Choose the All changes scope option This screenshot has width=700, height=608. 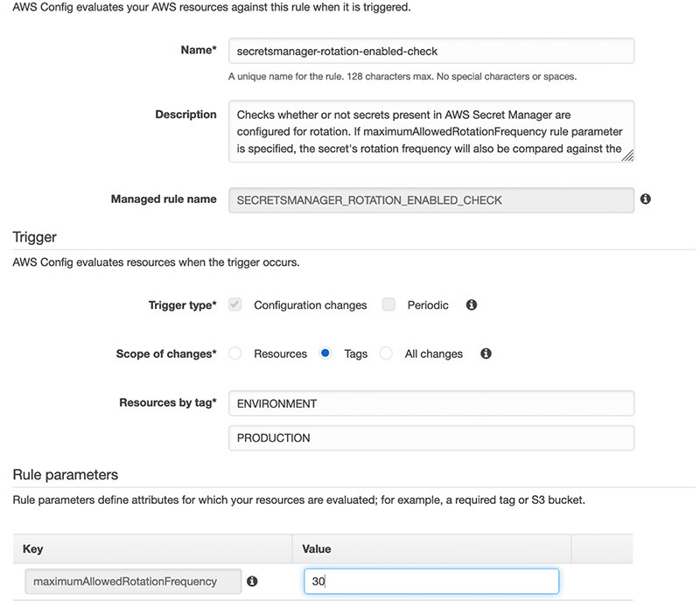(386, 353)
